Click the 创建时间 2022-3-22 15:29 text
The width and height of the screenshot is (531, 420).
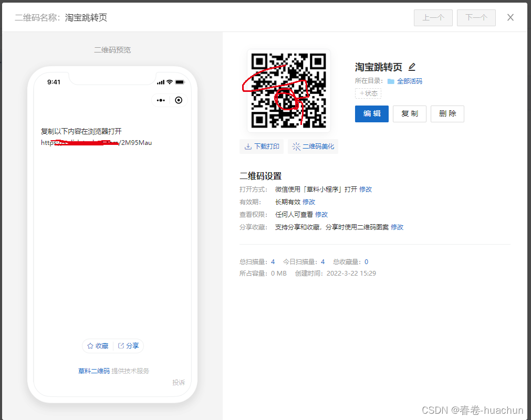335,274
